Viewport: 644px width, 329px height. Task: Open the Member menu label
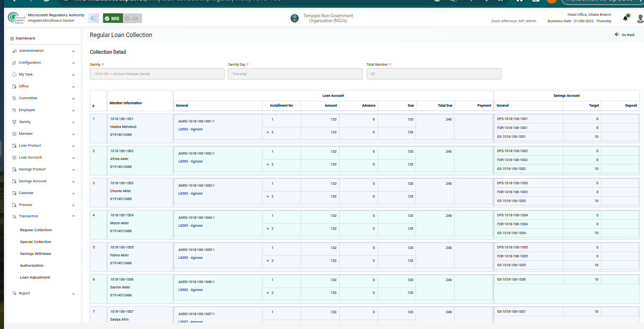click(x=26, y=134)
